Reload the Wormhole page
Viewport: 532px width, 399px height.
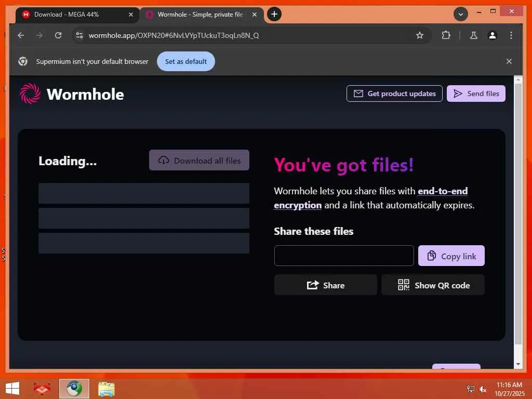pyautogui.click(x=58, y=35)
